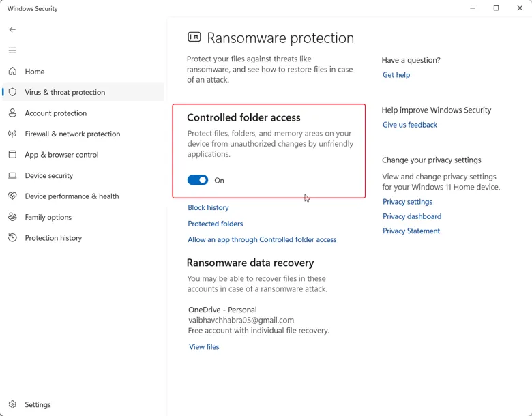Viewport: 532px width, 416px height.
Task: Close the Windows Security window
Action: click(520, 8)
